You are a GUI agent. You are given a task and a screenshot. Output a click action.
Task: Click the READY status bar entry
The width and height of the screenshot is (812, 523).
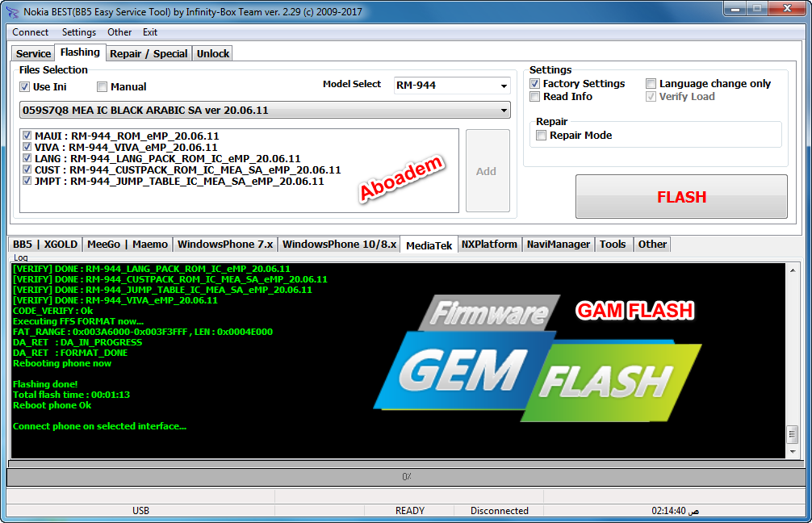tap(409, 511)
